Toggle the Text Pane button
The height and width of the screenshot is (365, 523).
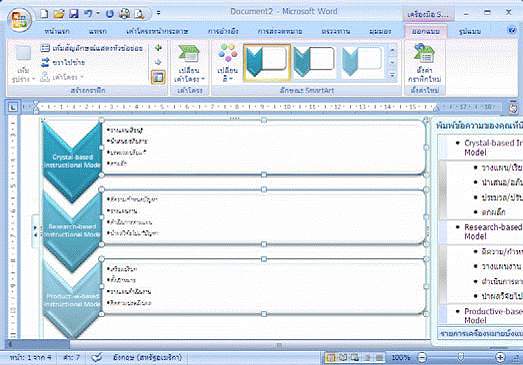coord(158,77)
